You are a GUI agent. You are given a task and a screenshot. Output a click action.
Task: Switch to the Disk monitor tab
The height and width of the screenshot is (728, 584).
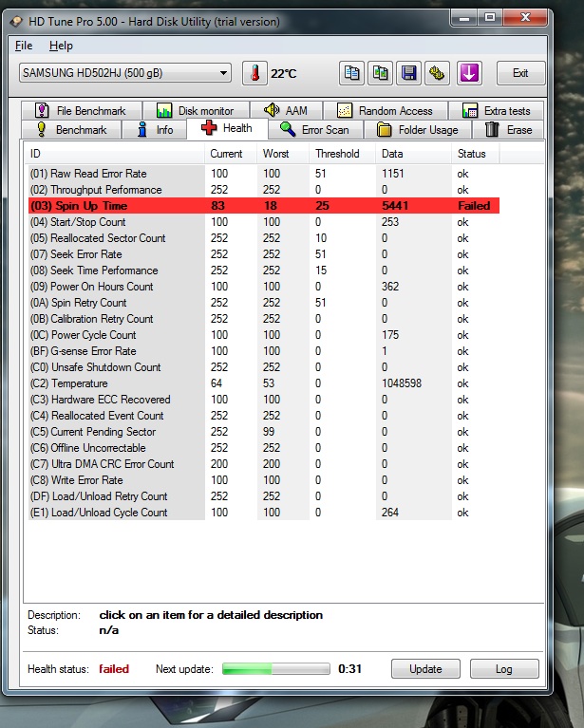pyautogui.click(x=196, y=110)
